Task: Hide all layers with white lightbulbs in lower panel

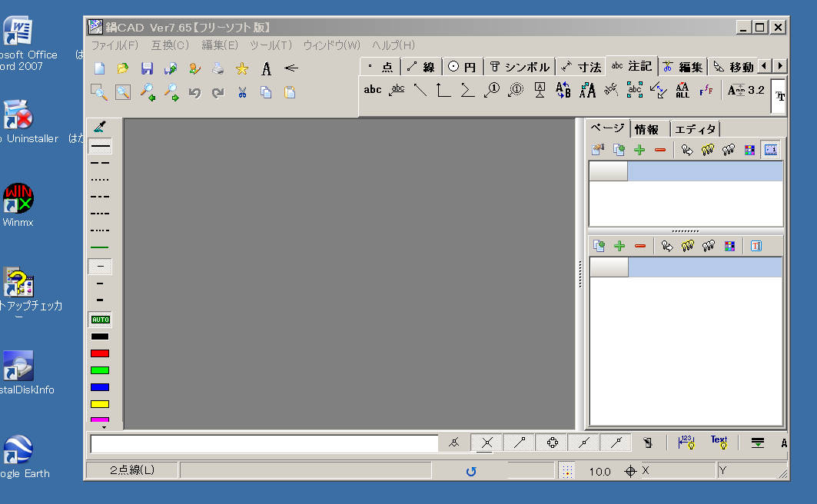Action: tap(708, 246)
